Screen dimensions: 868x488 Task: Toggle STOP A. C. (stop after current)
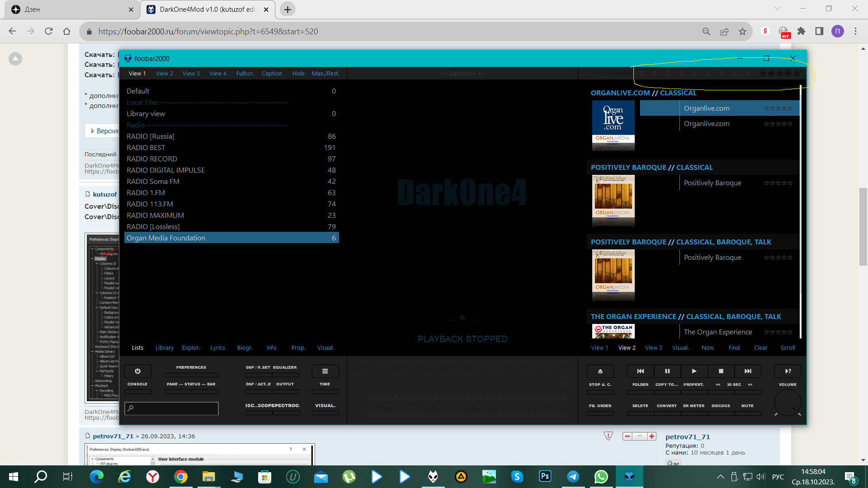click(x=600, y=391)
